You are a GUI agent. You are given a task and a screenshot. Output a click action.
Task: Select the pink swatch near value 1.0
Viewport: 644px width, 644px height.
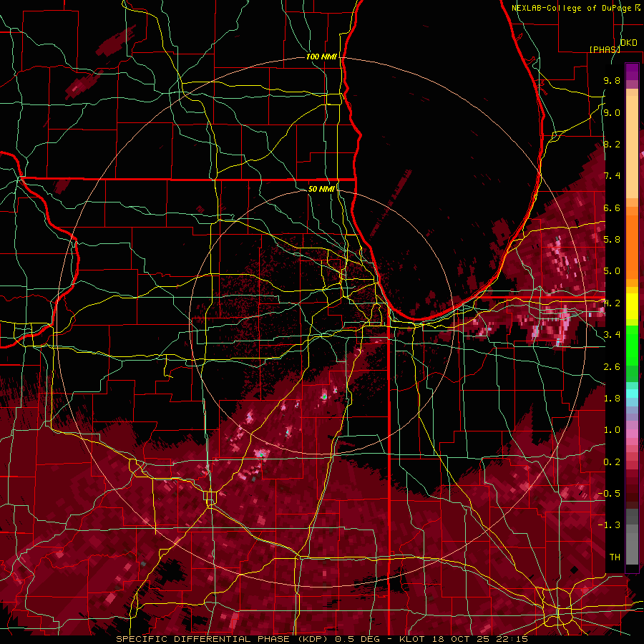(632, 434)
